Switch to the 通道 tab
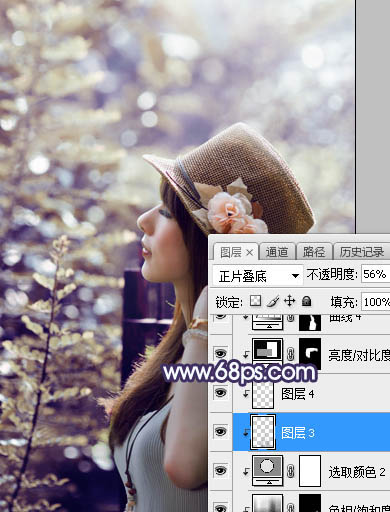Viewport: 390px width, 512px height. click(x=277, y=252)
